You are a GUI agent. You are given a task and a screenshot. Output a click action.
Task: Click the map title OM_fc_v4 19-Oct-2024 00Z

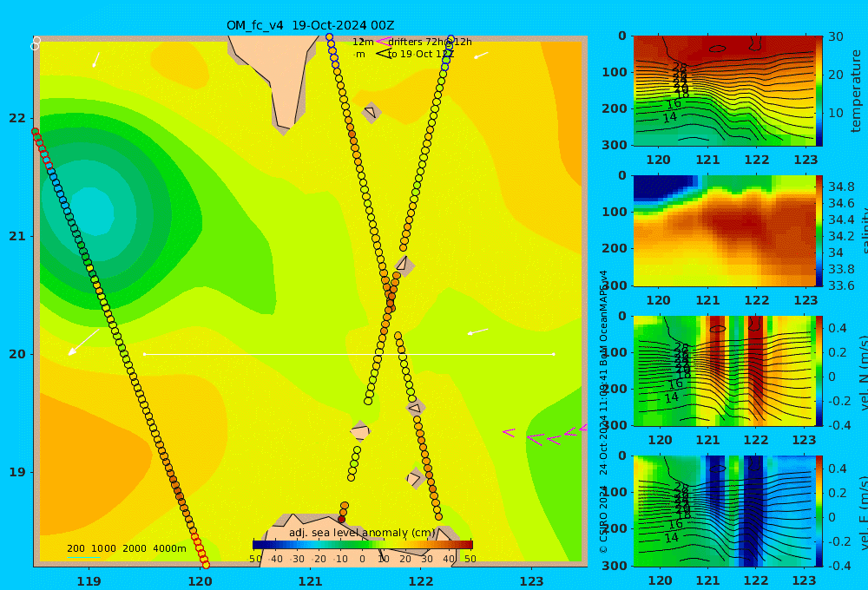pyautogui.click(x=310, y=25)
